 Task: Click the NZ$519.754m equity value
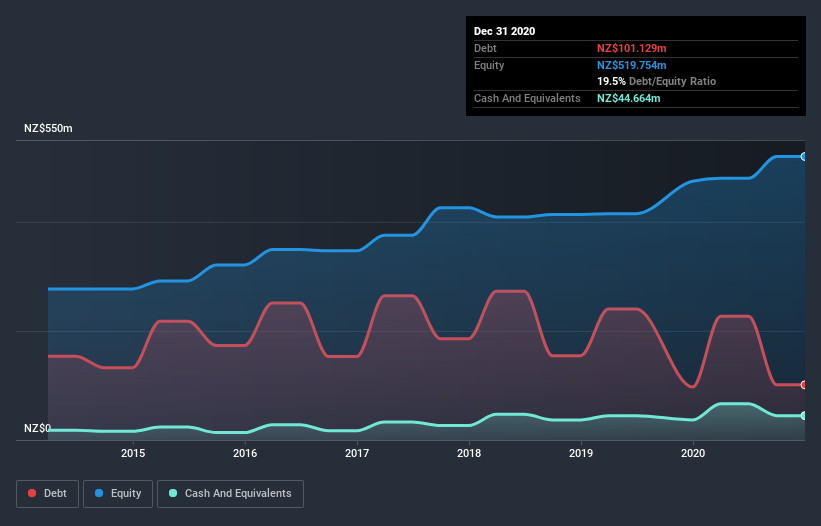pyautogui.click(x=631, y=65)
